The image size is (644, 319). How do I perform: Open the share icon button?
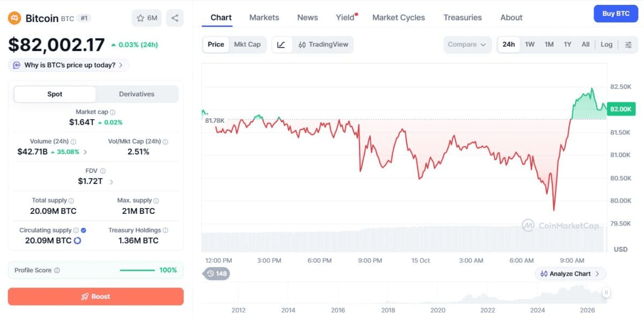(175, 18)
